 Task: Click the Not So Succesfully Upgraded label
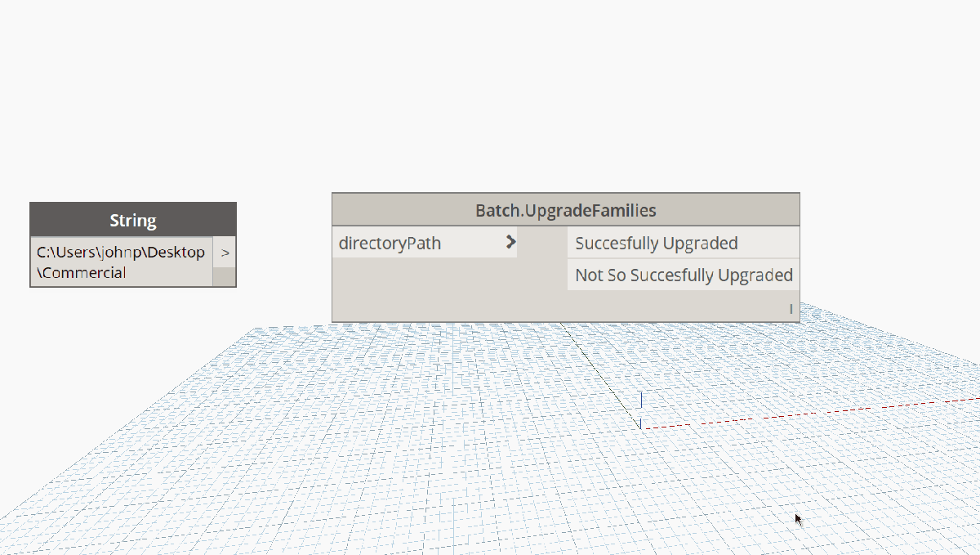coord(684,275)
